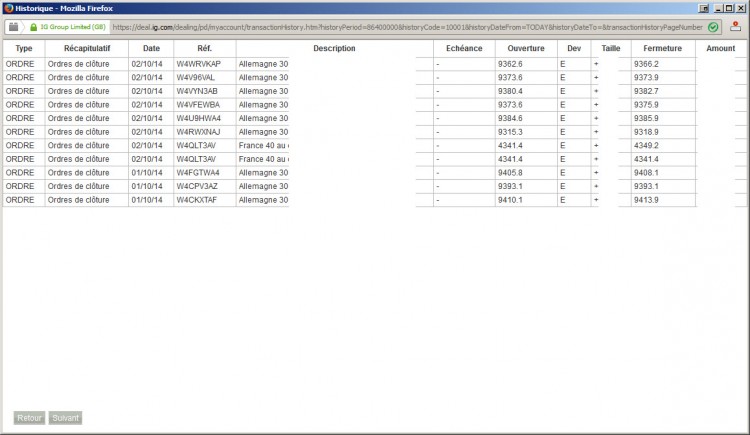Image resolution: width=750 pixels, height=435 pixels.
Task: Click the Ouverture column header
Action: coord(526,48)
